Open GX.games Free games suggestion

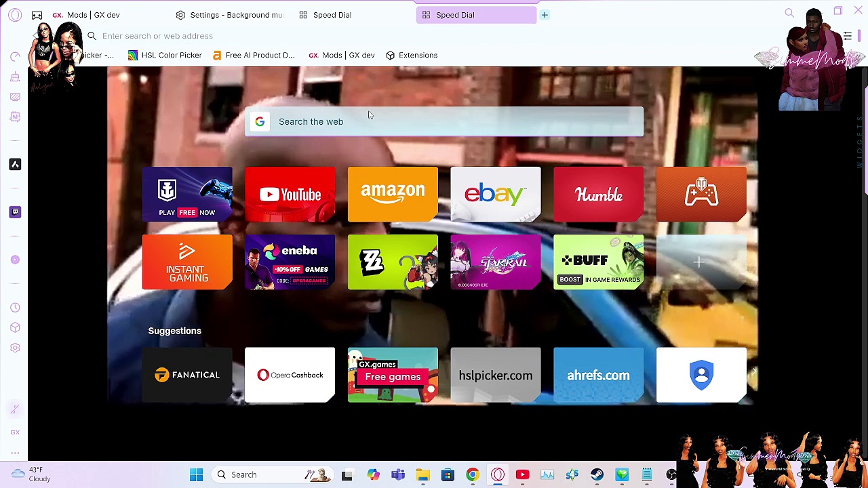(x=393, y=375)
